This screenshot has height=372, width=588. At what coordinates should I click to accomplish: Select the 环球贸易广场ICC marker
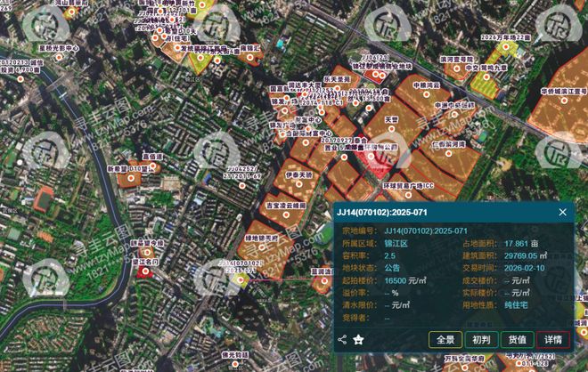408,195
